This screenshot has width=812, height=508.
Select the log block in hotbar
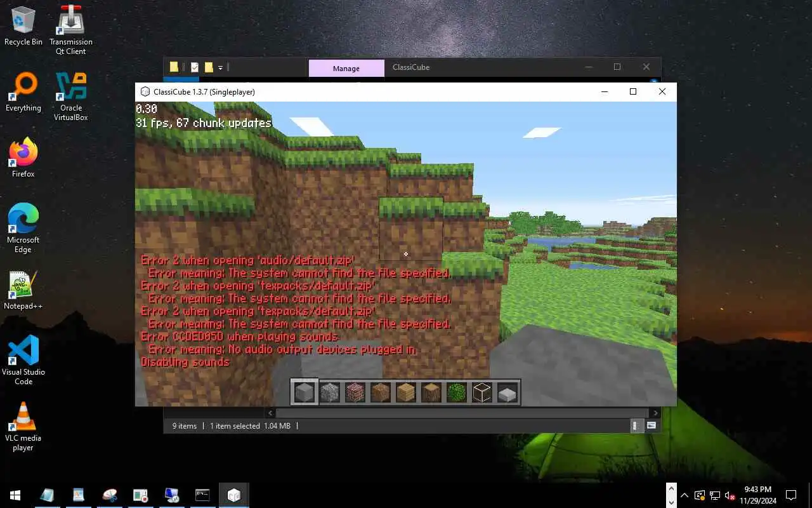pos(431,392)
